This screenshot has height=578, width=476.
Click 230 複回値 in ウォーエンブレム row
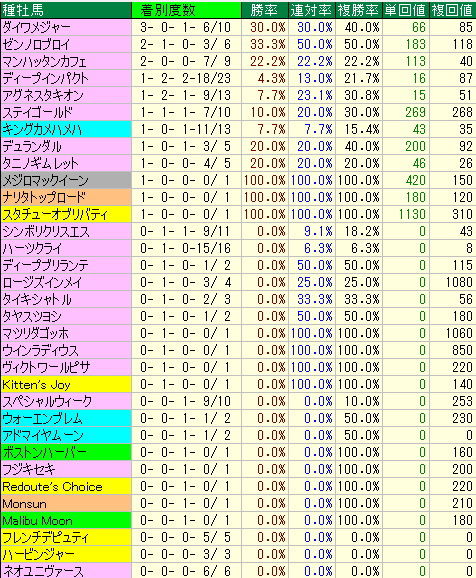click(463, 418)
